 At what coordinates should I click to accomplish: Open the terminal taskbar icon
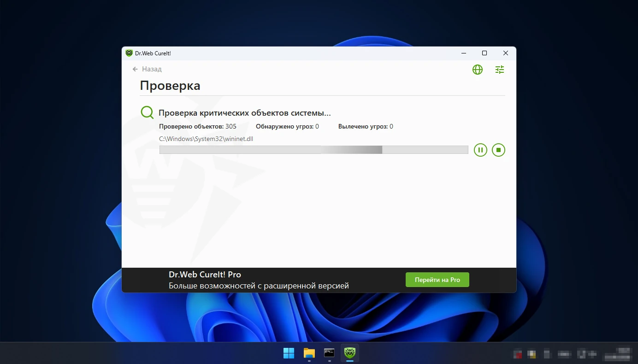pyautogui.click(x=329, y=353)
